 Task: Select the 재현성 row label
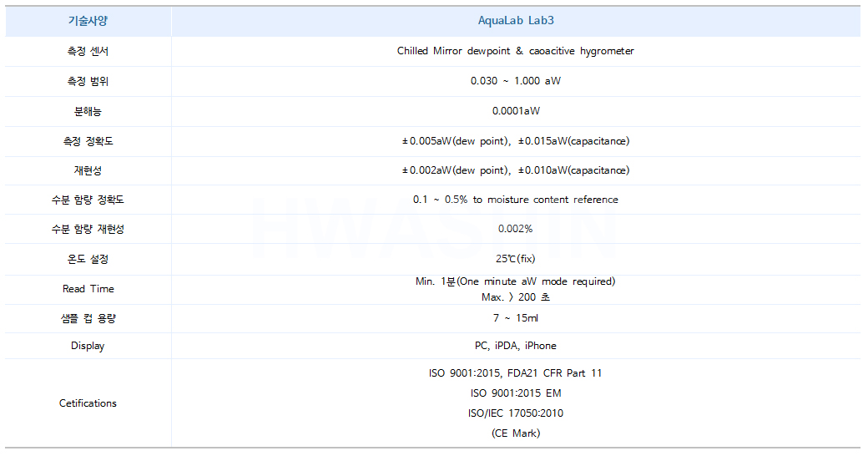88,170
